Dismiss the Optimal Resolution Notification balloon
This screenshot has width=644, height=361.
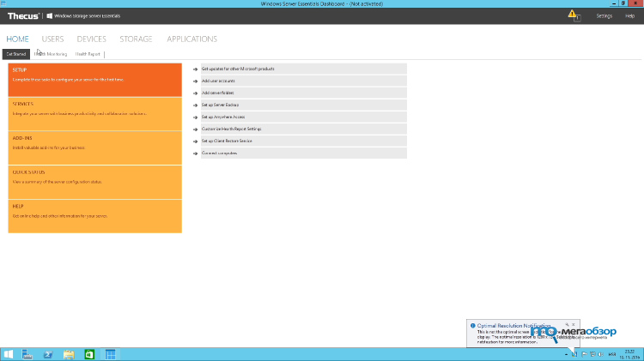(574, 324)
